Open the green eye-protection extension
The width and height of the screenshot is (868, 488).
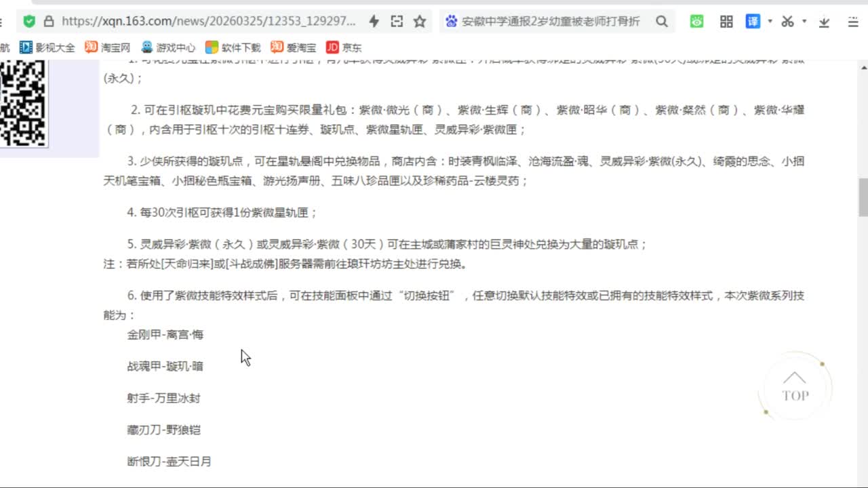(697, 22)
